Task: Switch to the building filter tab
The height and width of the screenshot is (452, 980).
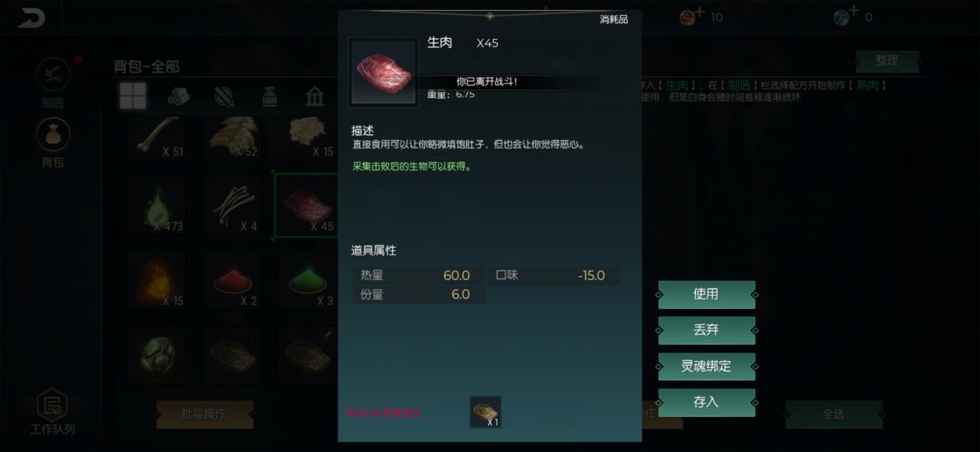Action: [x=314, y=96]
